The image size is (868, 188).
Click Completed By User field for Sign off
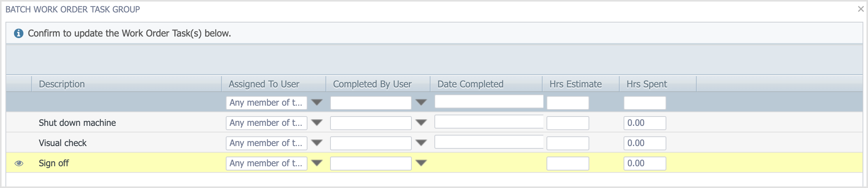point(371,164)
